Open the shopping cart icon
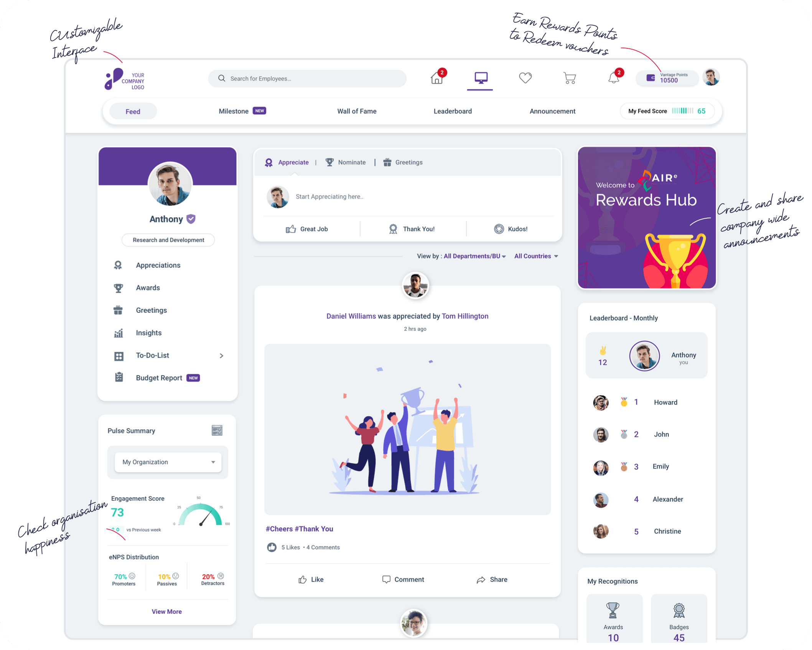The image size is (812, 650). click(x=569, y=78)
